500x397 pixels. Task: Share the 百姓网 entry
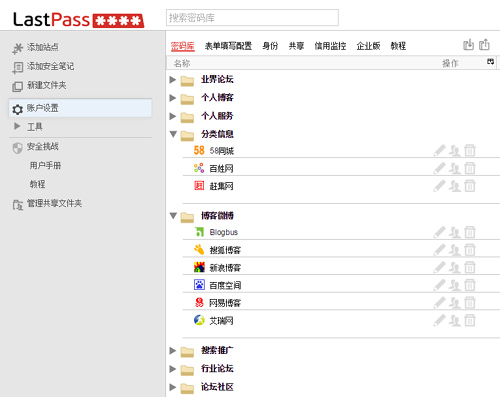tap(454, 168)
